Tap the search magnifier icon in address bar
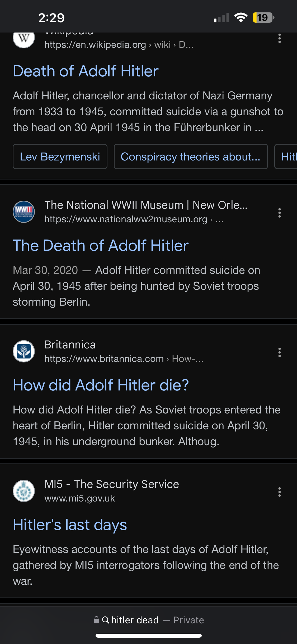The width and height of the screenshot is (297, 644). (x=106, y=620)
